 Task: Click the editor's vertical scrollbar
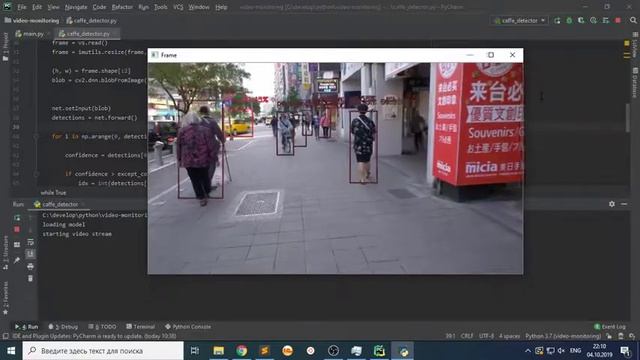627,118
